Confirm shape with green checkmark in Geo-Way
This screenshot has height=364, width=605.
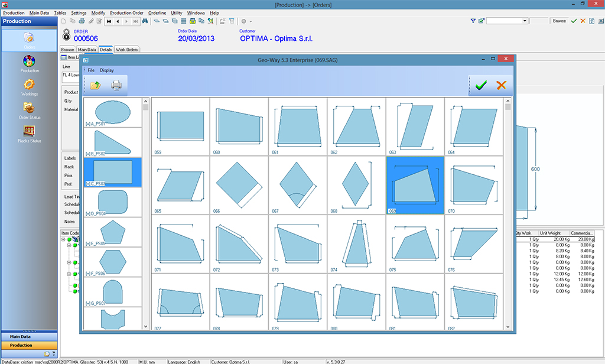[x=481, y=85]
